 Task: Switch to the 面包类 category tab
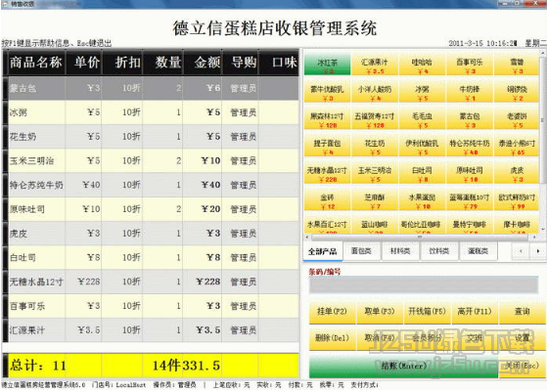point(361,251)
